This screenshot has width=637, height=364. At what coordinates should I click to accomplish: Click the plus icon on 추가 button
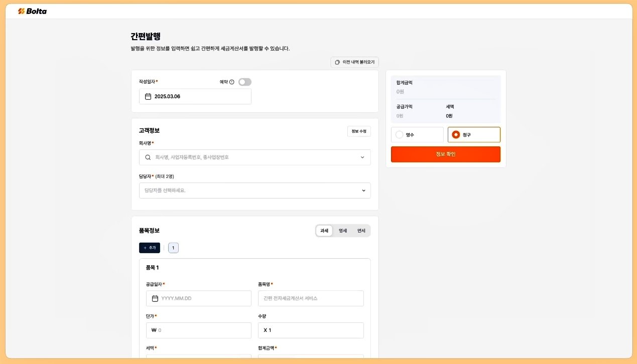(x=145, y=248)
